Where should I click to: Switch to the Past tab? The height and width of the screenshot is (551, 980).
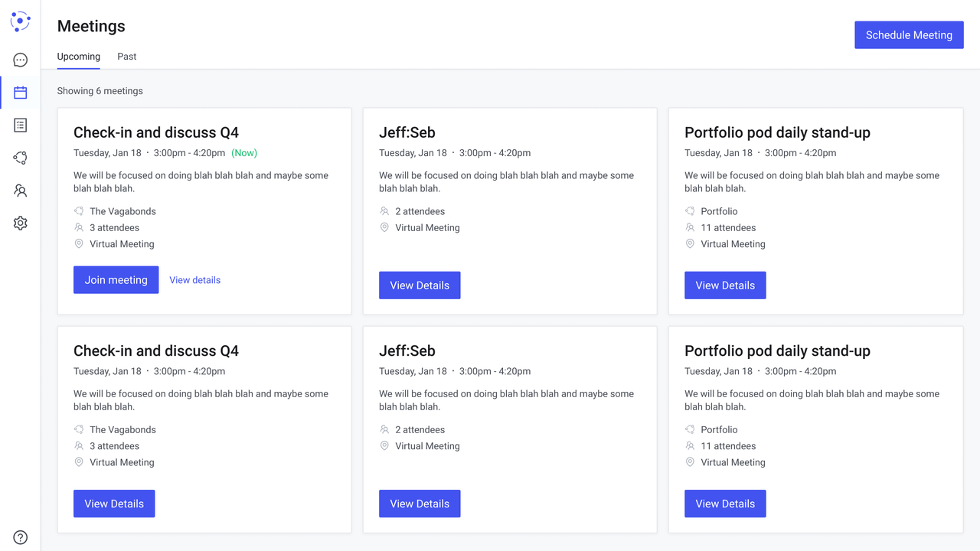127,57
